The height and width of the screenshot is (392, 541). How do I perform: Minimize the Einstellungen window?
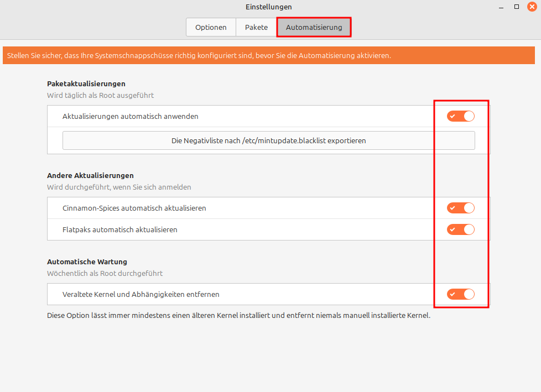tap(501, 7)
